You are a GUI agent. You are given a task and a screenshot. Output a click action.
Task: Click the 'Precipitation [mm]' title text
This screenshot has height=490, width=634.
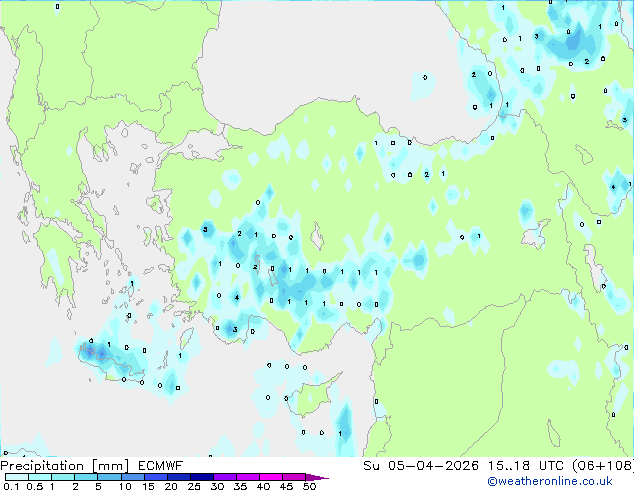point(65,466)
